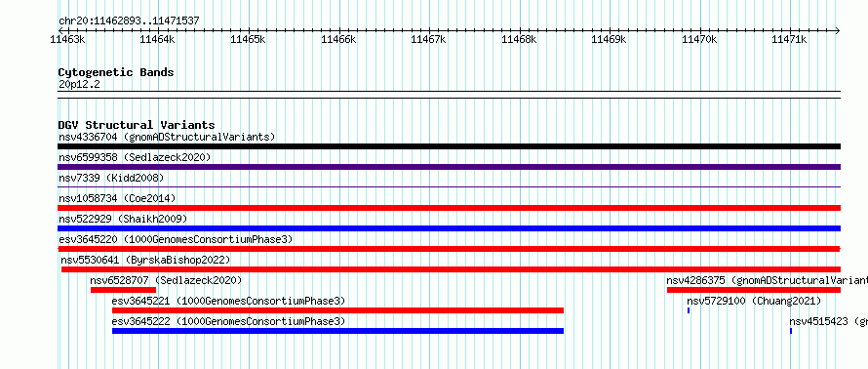Select the red nsv1058734 Coe2014 bar
The height and width of the screenshot is (369, 868).
pos(449,208)
